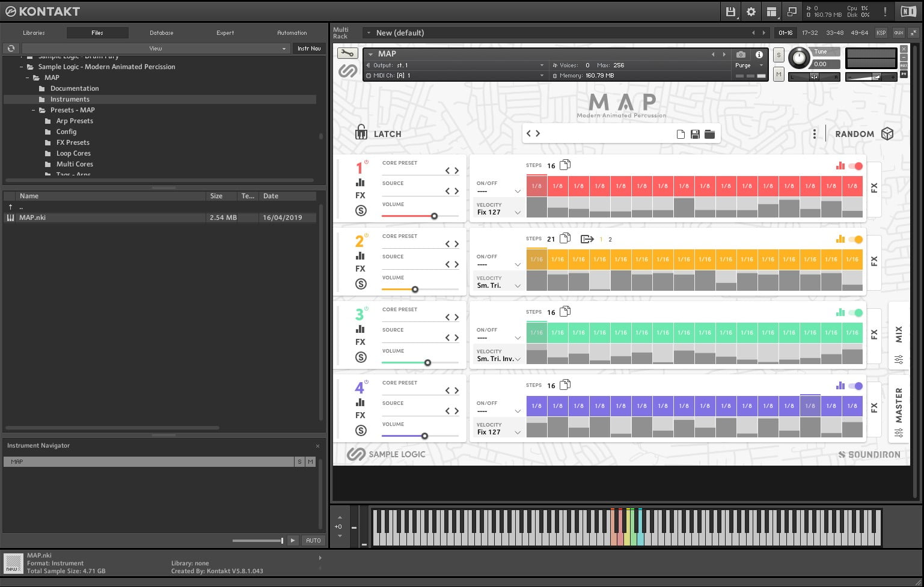Open workspace layout panel icon
The image size is (924, 587).
pos(771,11)
